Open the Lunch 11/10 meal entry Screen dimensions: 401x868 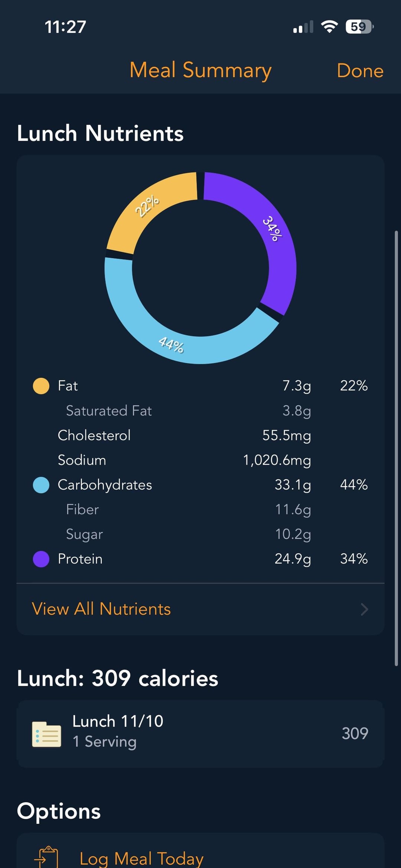click(x=118, y=732)
